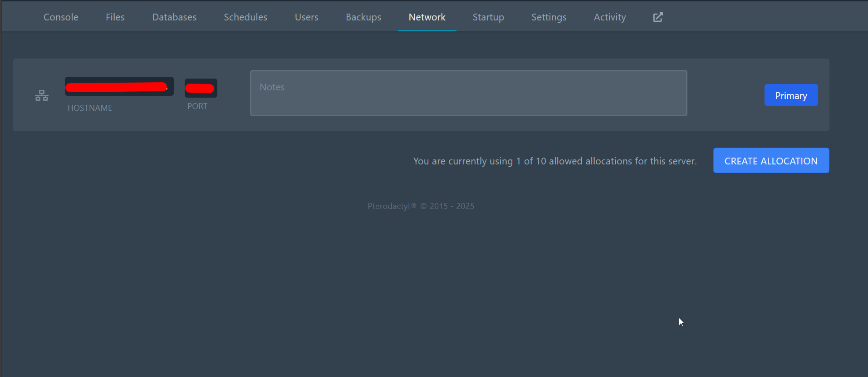The image size is (868, 377).
Task: Click the HOSTNAME label text
Action: click(x=90, y=108)
